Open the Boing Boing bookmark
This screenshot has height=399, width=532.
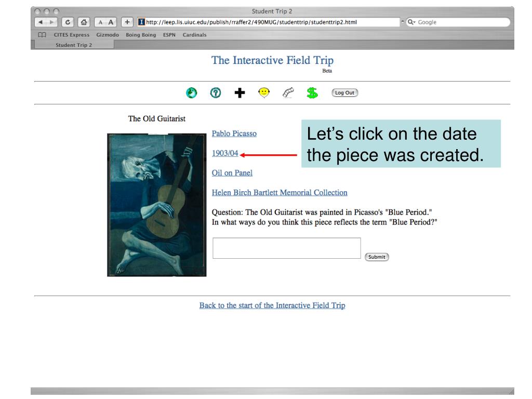(141, 35)
